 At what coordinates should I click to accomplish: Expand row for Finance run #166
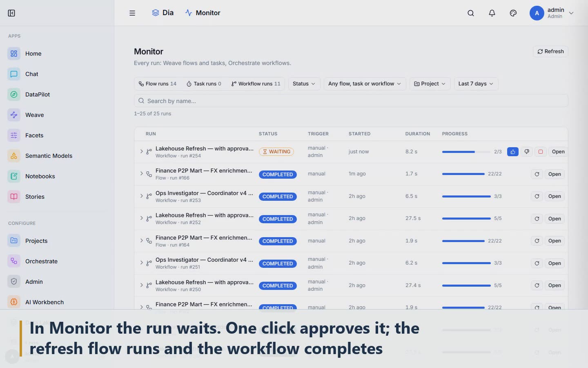pyautogui.click(x=142, y=173)
